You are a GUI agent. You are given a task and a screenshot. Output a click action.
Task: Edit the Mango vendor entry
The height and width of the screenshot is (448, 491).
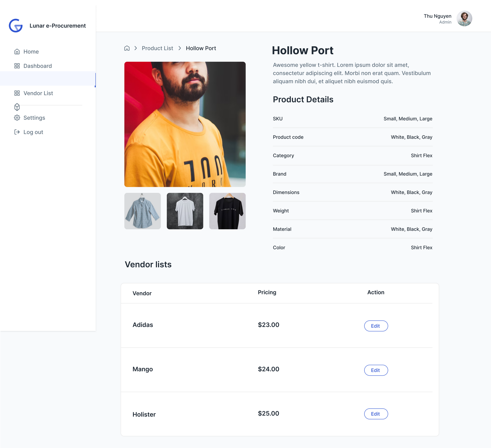click(x=376, y=370)
